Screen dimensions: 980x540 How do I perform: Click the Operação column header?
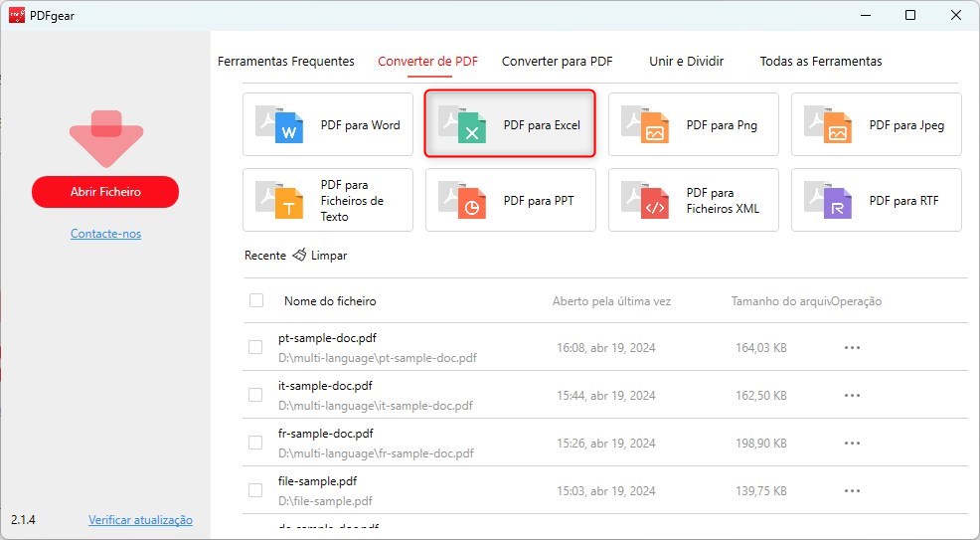[856, 301]
